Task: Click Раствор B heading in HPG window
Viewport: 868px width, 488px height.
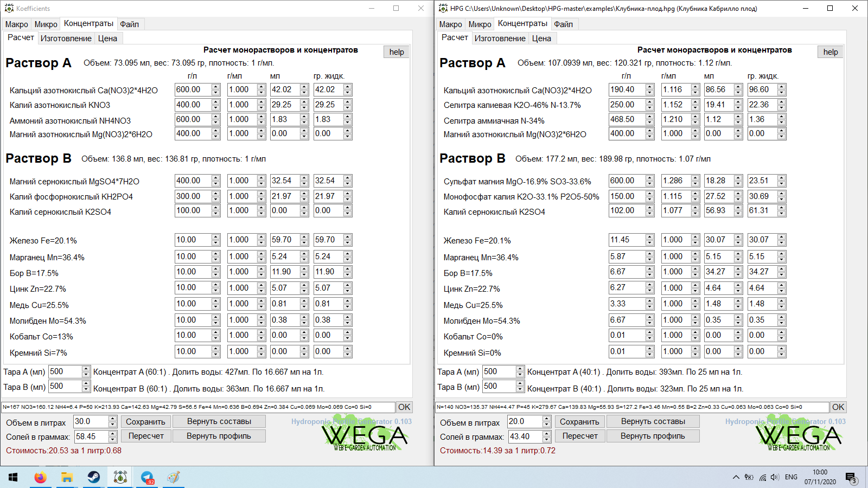Action: [472, 158]
